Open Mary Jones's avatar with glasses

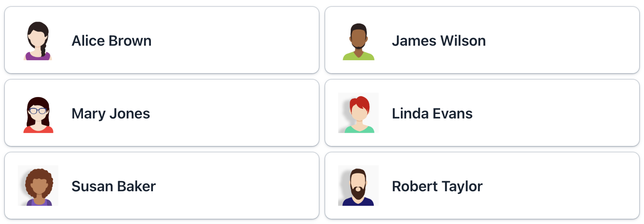pyautogui.click(x=38, y=113)
